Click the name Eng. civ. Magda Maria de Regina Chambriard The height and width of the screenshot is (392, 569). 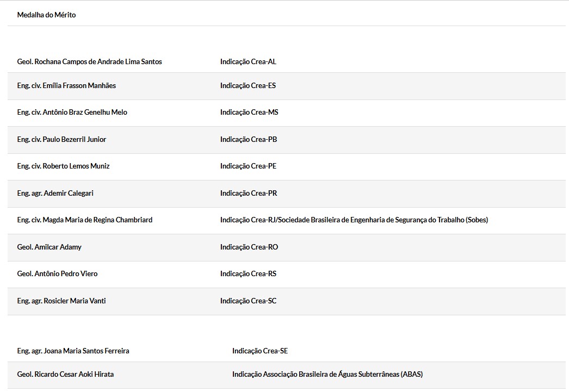(x=84, y=220)
